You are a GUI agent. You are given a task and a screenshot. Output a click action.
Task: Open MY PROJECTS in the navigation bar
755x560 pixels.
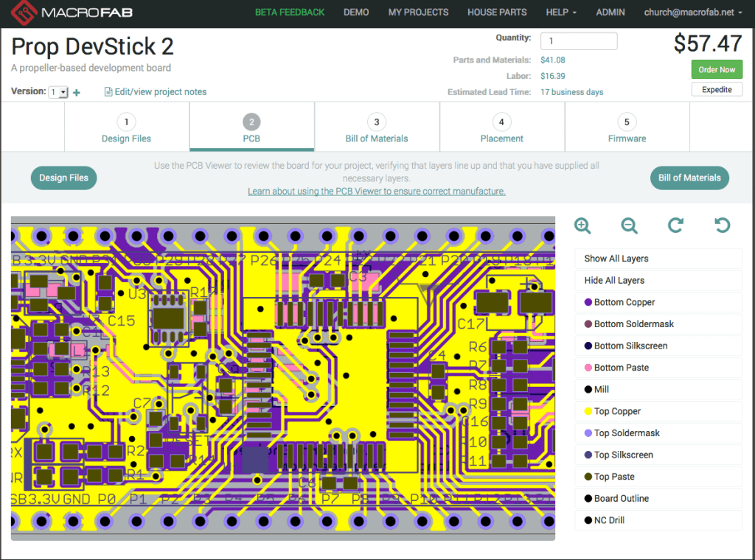[x=418, y=13]
